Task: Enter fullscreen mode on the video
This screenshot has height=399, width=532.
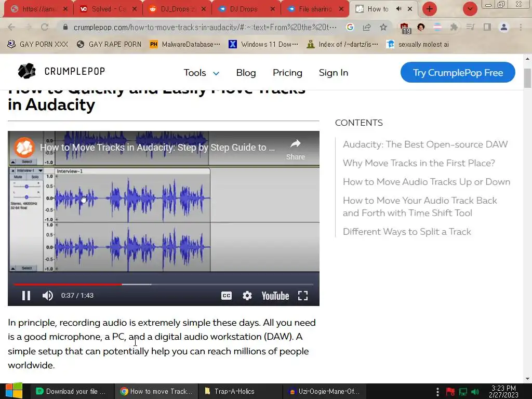Action: [x=303, y=296]
